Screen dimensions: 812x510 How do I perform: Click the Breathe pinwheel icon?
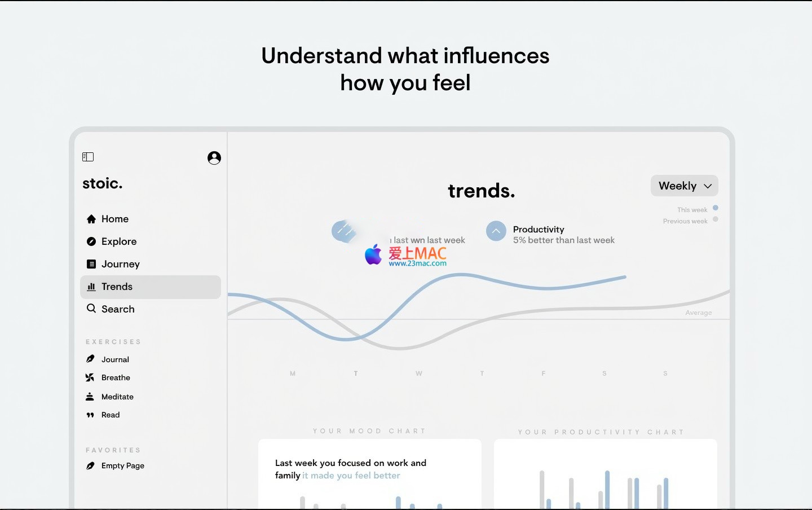click(90, 377)
